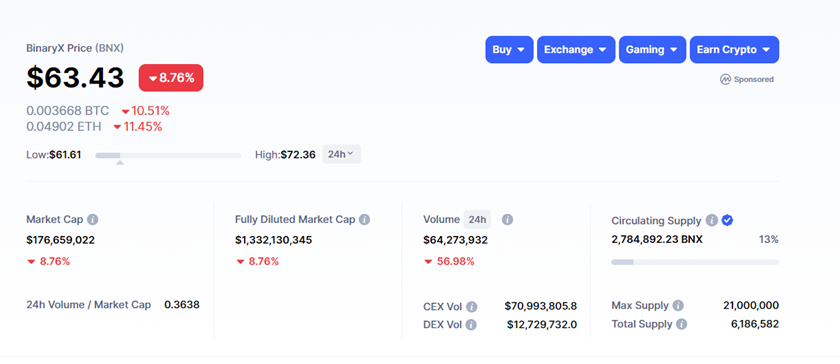Click the blue verified badge icon
840x364 pixels.
(727, 220)
